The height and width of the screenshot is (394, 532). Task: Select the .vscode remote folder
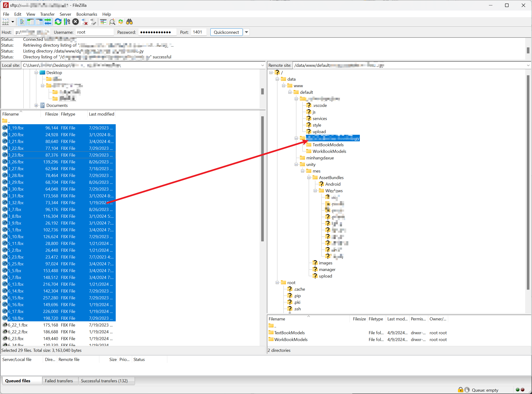319,105
